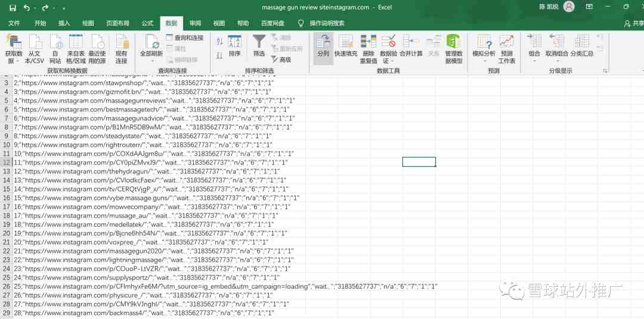Open 现有连接 (Existing Connections)

point(122,49)
